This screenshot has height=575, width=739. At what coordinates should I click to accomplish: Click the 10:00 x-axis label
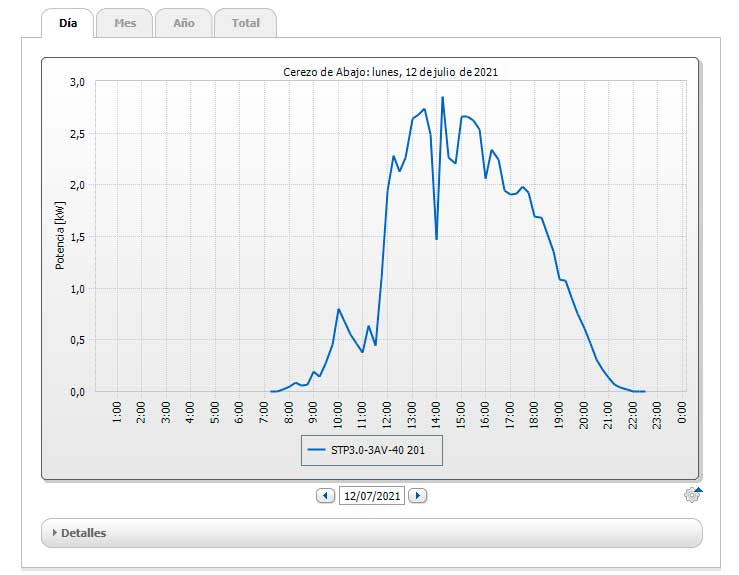[337, 415]
